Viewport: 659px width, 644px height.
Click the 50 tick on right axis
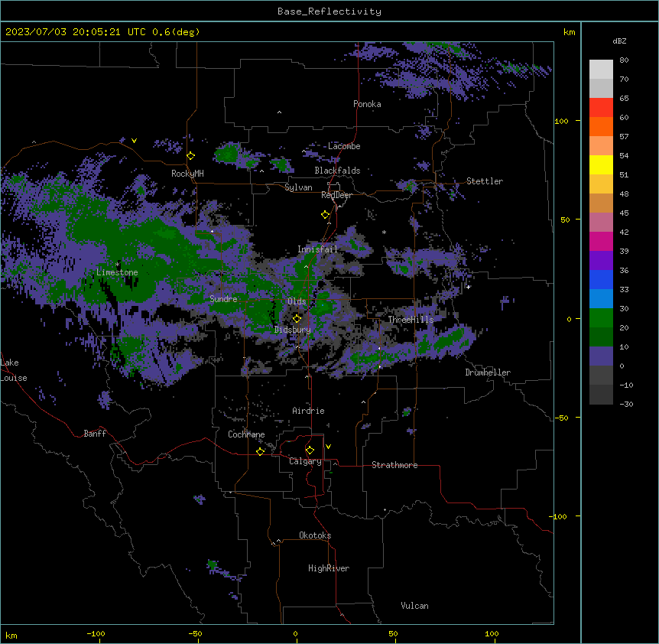[x=565, y=220]
